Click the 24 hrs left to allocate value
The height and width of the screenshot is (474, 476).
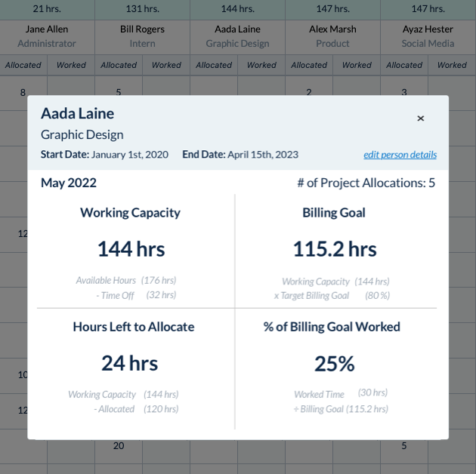[130, 363]
